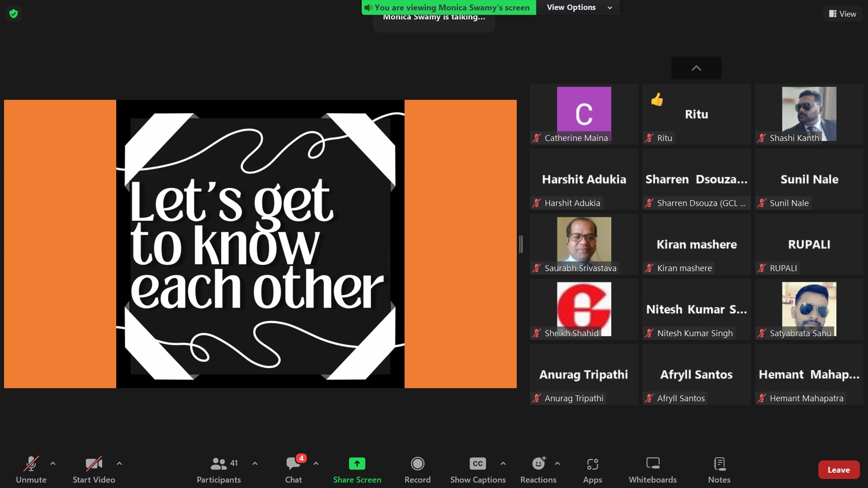Image resolution: width=868 pixels, height=488 pixels.
Task: Open the Participants panel icon
Action: pos(219,464)
